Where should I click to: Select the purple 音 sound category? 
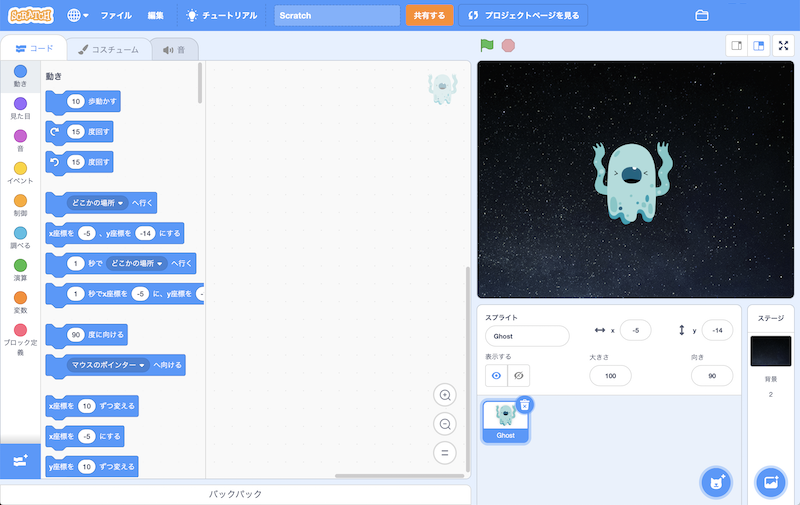[x=20, y=140]
